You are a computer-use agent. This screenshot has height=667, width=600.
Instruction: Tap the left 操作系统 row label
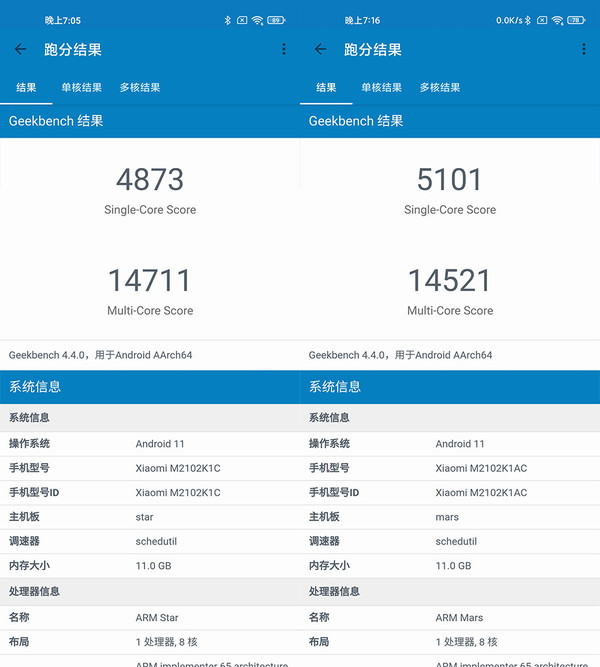(29, 444)
